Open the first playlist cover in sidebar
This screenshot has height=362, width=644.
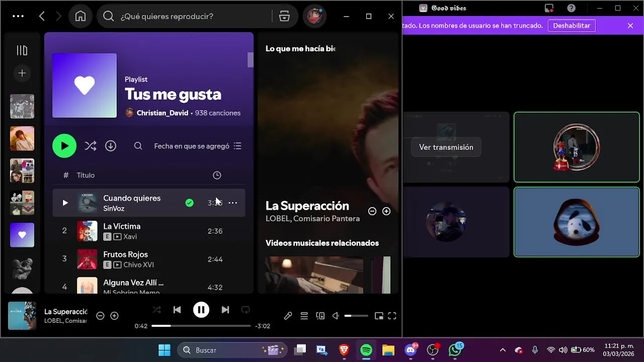22,106
